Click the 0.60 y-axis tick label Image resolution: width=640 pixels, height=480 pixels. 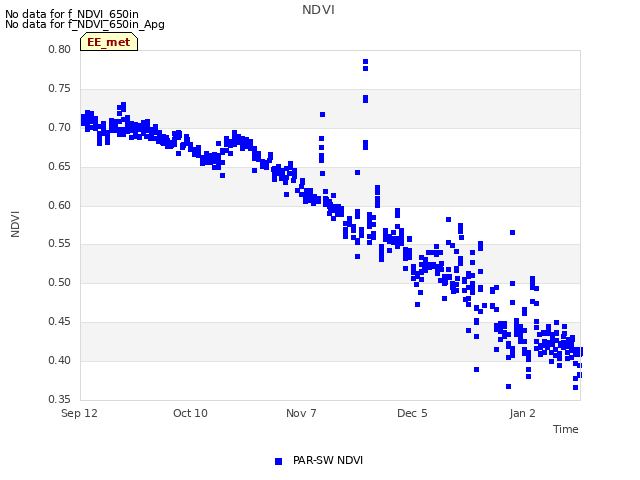click(x=60, y=205)
